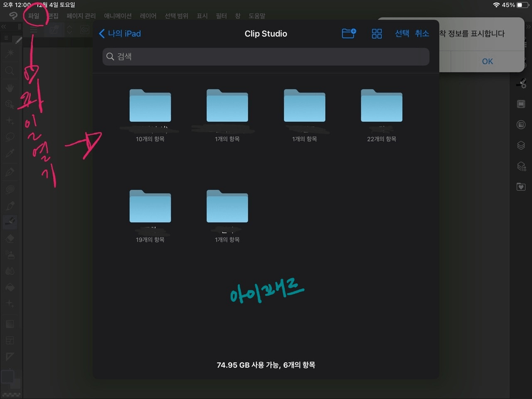Open the Timeline panel icon

[x=521, y=104]
